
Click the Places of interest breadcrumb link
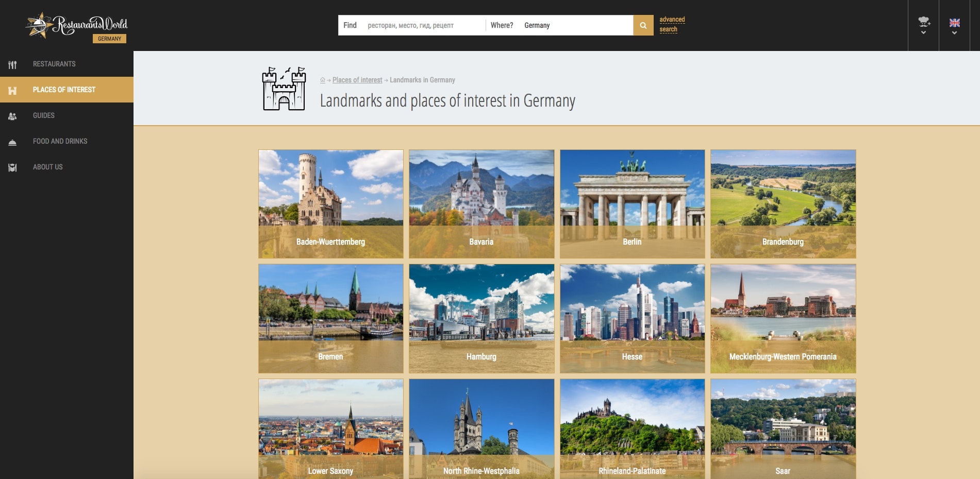tap(357, 80)
